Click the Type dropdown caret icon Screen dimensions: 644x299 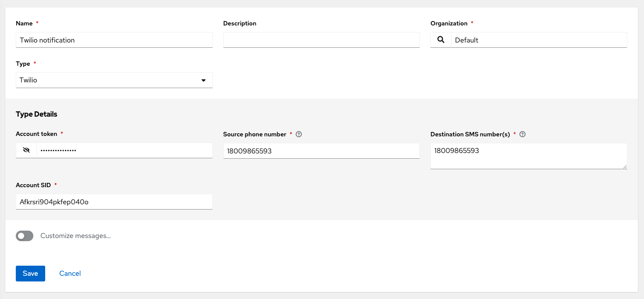[204, 80]
